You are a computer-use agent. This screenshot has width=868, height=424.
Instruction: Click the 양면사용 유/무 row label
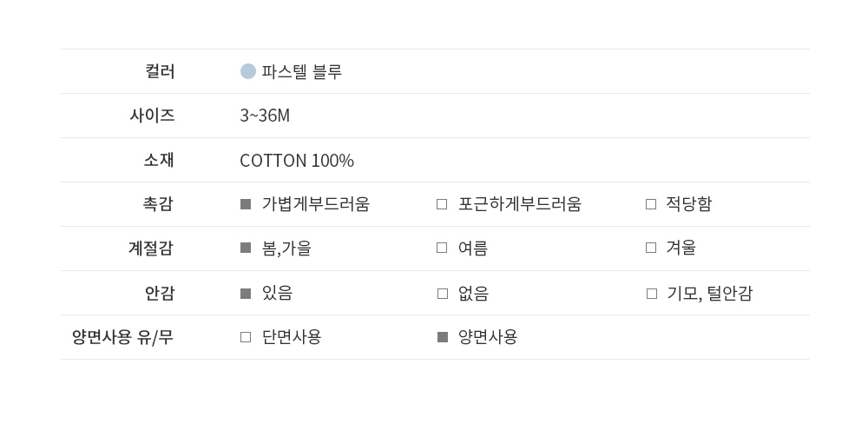click(122, 337)
